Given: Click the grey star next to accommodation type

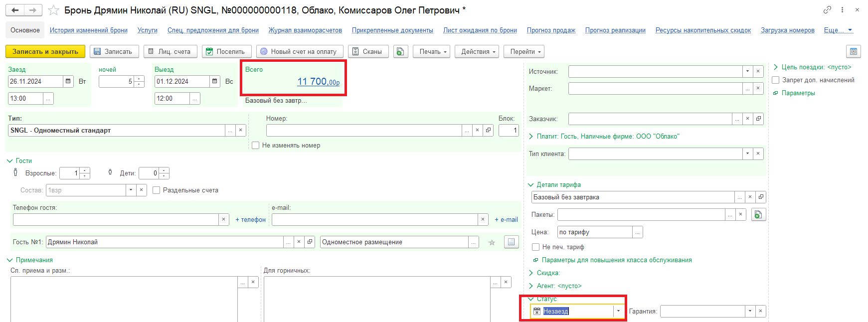Looking at the screenshot, I should coord(492,242).
